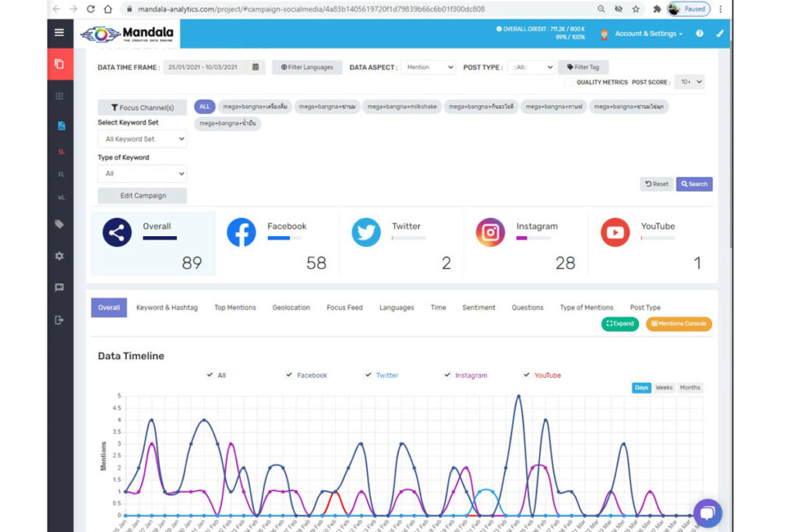The height and width of the screenshot is (532, 798).
Task: Toggle the Twitter series checkbox
Action: 368,375
